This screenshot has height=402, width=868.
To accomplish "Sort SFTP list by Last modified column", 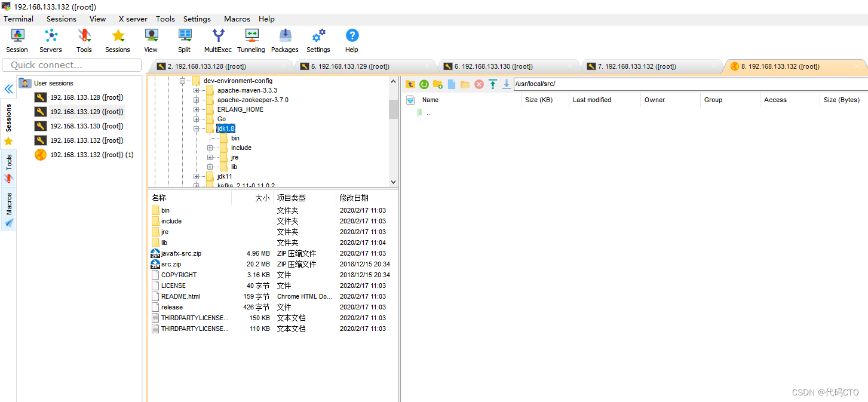I will tap(605, 100).
